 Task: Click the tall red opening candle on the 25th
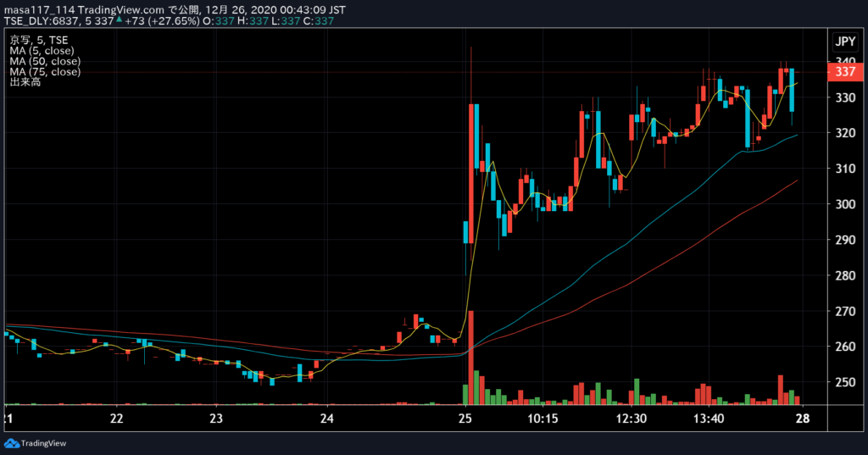[x=471, y=173]
